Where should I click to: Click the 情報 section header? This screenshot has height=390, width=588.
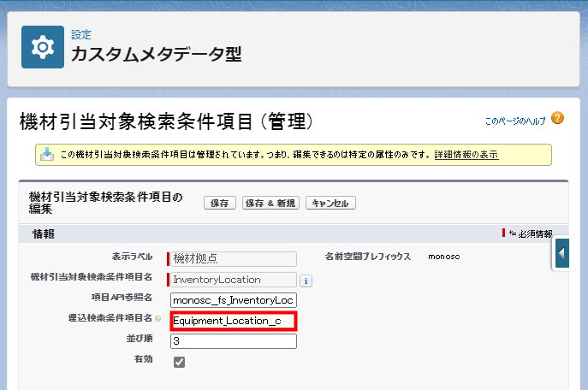pos(45,233)
